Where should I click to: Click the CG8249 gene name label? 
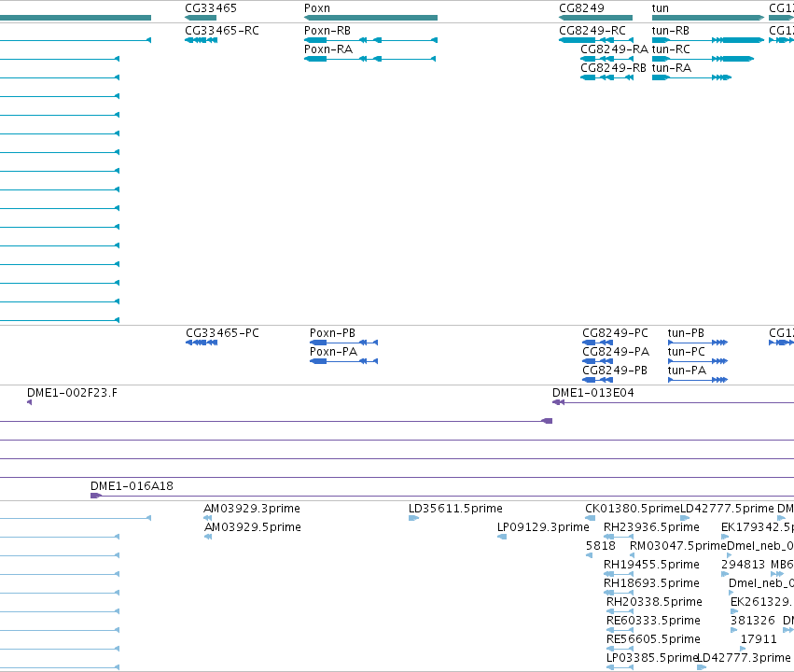[581, 8]
